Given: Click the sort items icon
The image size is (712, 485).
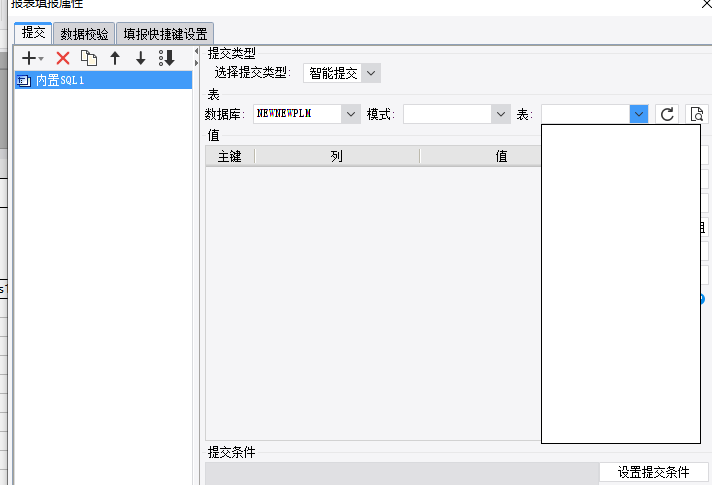Looking at the screenshot, I should (x=167, y=58).
